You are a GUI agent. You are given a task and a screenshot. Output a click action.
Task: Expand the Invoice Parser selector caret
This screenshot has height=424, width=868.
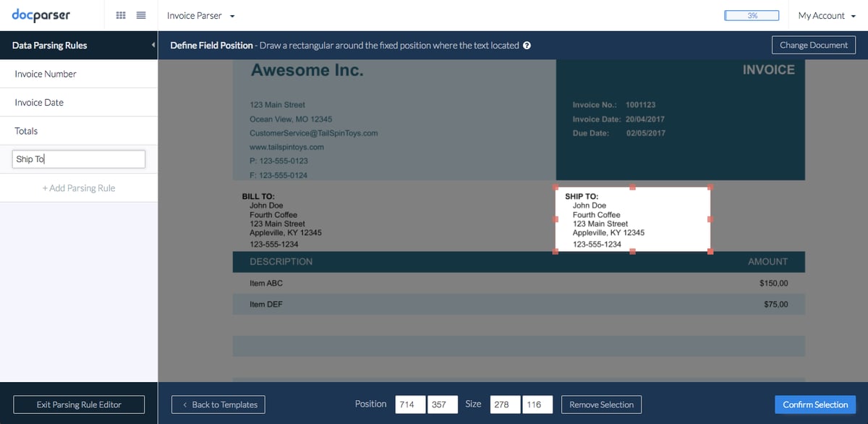click(x=231, y=15)
